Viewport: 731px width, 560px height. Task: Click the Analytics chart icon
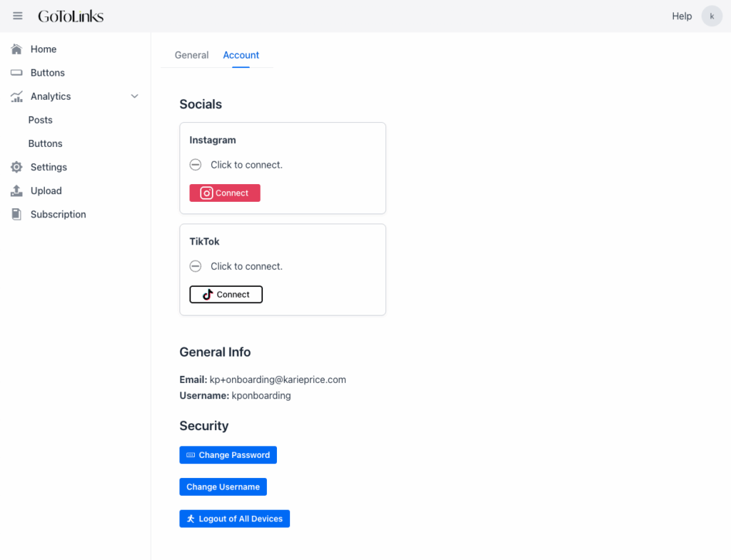pyautogui.click(x=16, y=96)
